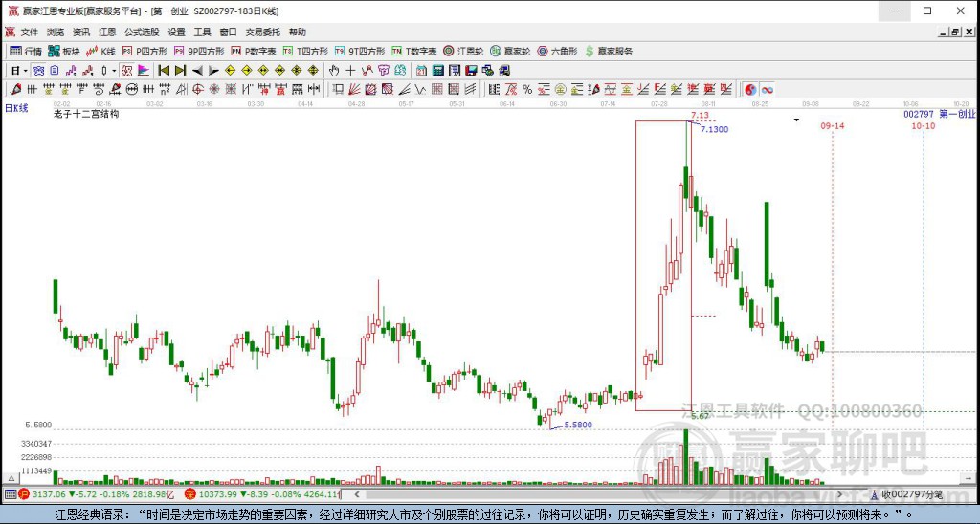The width and height of the screenshot is (980, 524).
Task: Click the Shanghai index 3137.06 status
Action: tap(97, 494)
